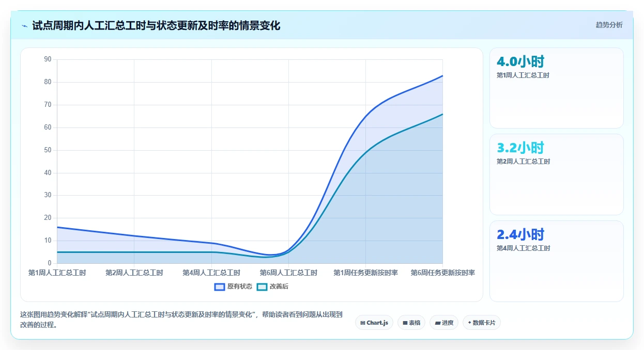Click x-axis label 第6周任务更新按时率
Screen dimensions: 644x350
click(x=443, y=273)
